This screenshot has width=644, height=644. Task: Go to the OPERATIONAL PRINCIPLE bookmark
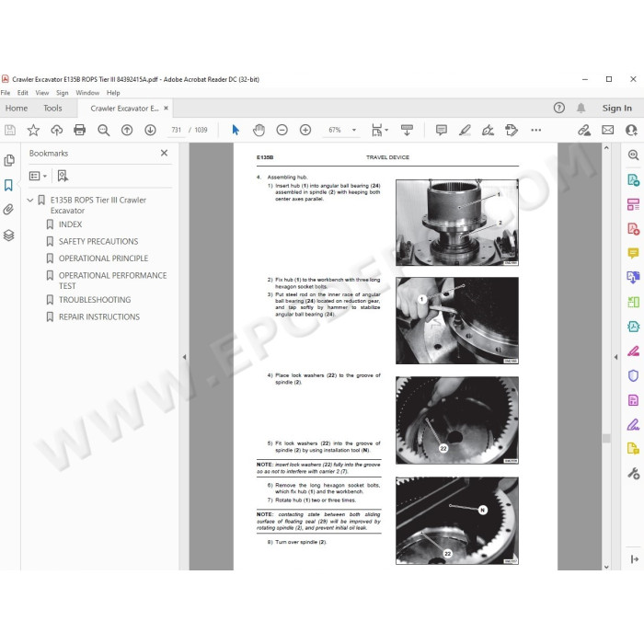pos(103,259)
